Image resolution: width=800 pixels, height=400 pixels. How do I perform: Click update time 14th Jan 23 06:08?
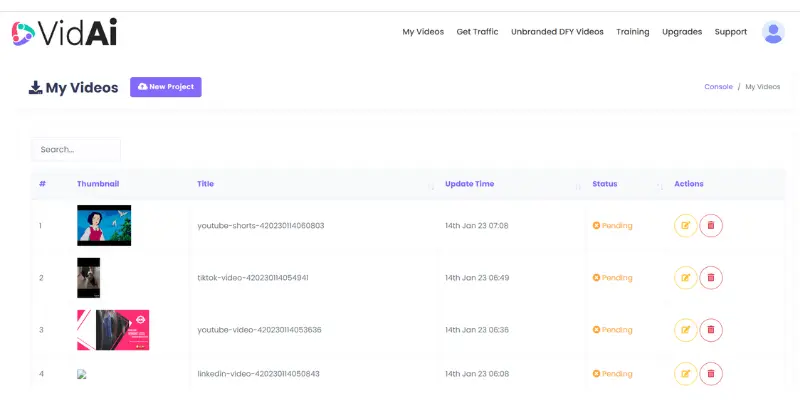pos(477,374)
